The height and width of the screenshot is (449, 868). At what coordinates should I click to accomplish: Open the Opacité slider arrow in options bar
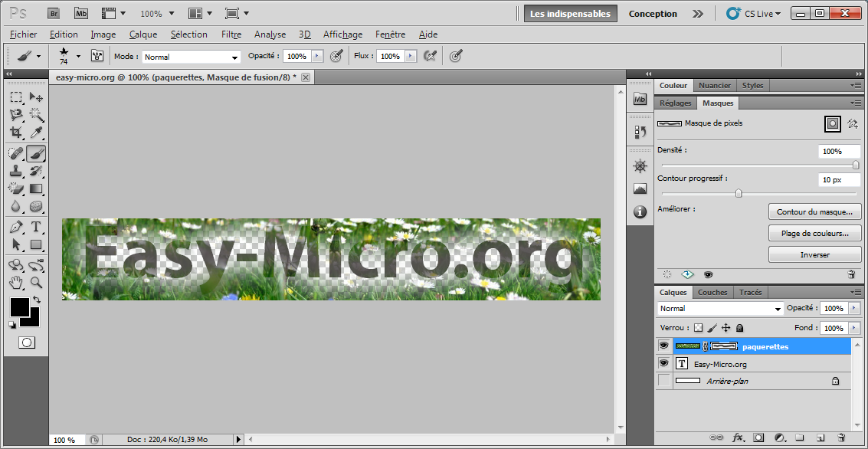tap(316, 56)
